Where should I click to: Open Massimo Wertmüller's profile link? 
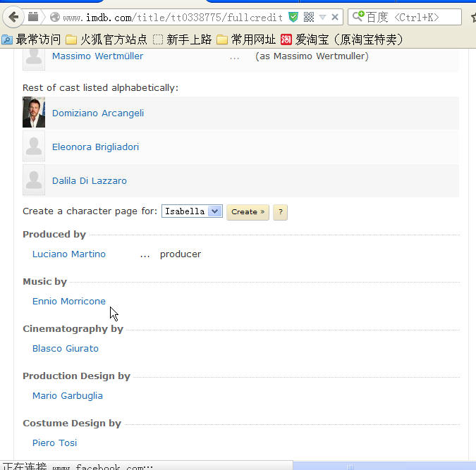point(97,56)
